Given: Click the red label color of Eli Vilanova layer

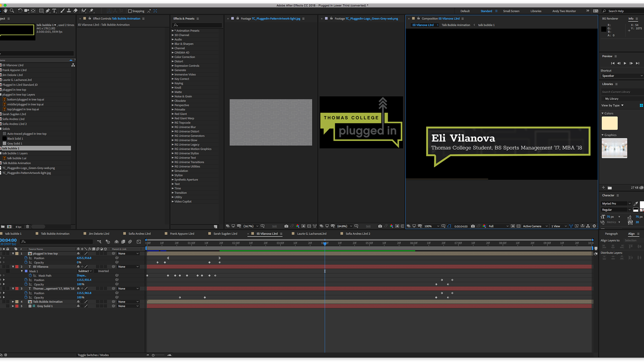Looking at the screenshot, I should (17, 267).
